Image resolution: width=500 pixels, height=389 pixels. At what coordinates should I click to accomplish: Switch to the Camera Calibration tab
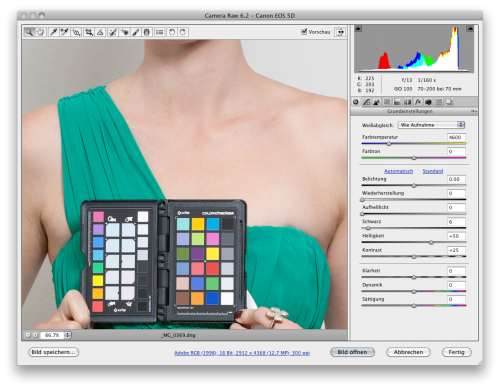point(428,102)
